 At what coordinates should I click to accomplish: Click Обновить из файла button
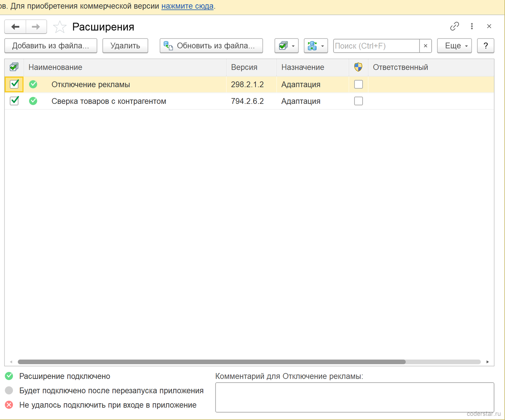(211, 46)
